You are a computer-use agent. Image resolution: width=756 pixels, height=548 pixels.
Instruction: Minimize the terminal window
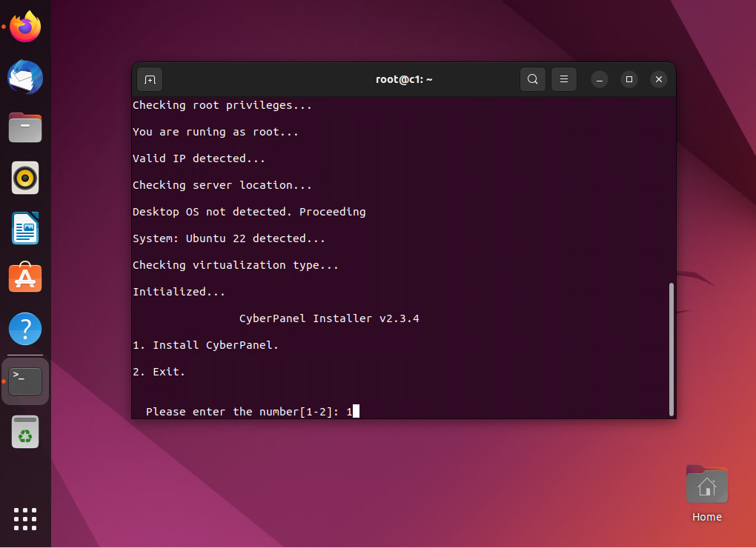point(600,79)
